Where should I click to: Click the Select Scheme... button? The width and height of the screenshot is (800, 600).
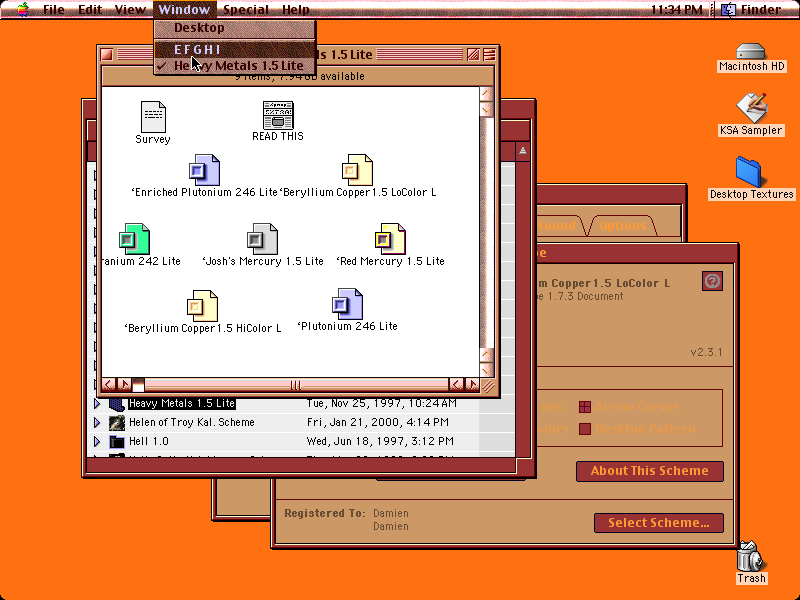click(x=659, y=523)
